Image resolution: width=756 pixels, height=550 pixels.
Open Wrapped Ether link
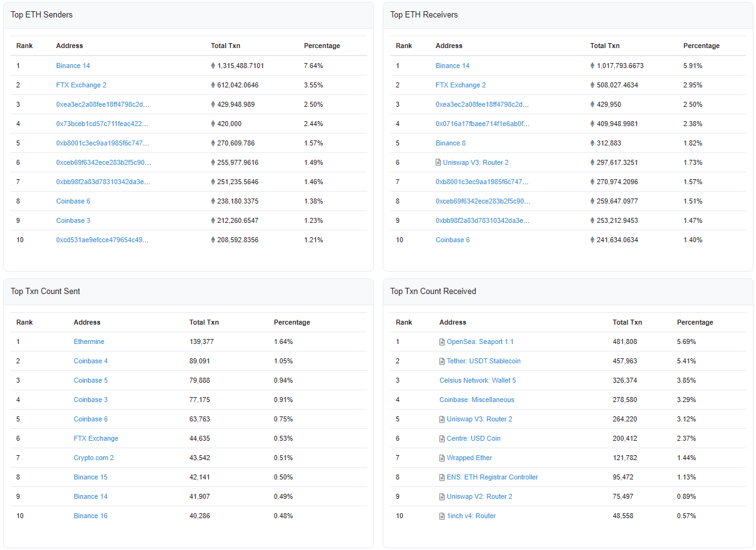469,458
